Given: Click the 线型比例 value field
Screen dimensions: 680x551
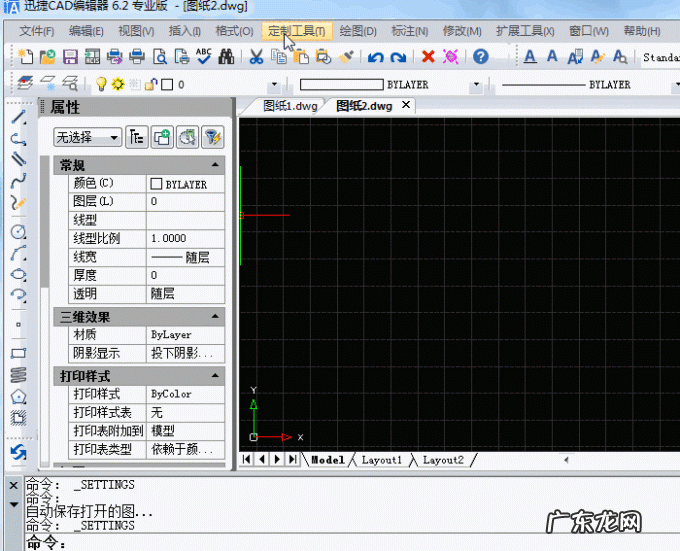Looking at the screenshot, I should pos(185,238).
